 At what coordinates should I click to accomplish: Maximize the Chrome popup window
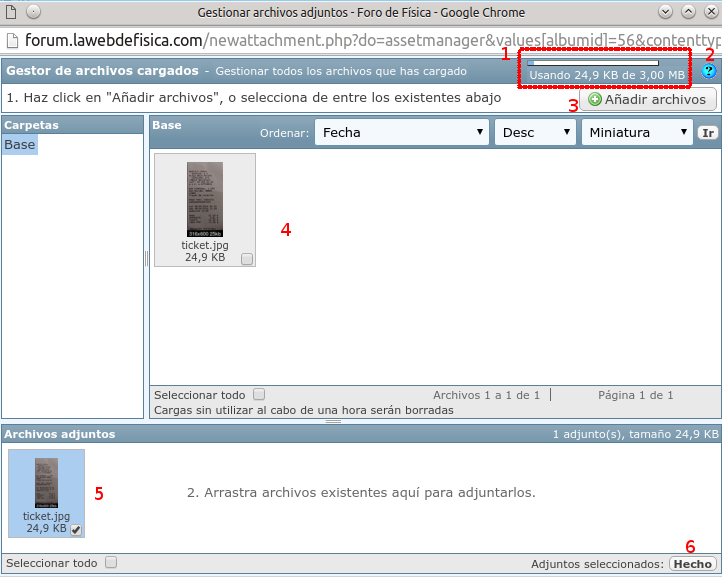tap(687, 12)
